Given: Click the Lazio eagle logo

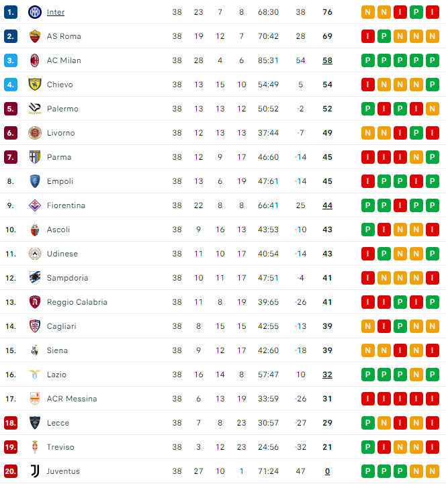Looking at the screenshot, I should [x=34, y=375].
